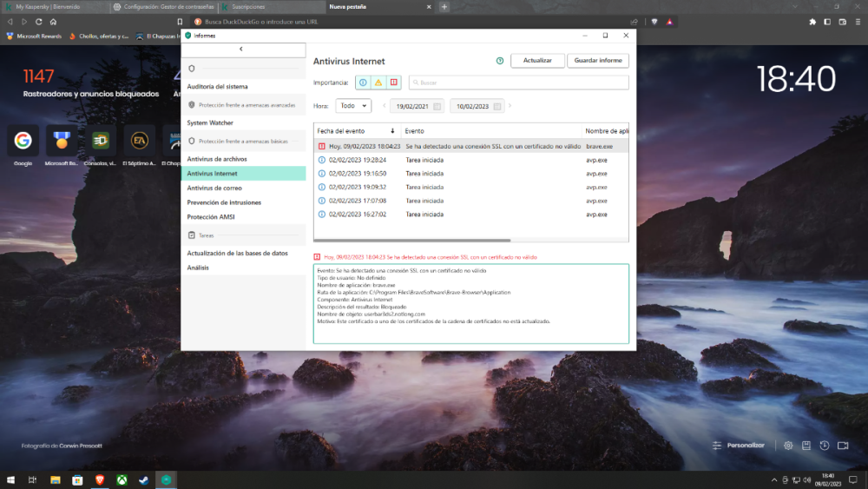Save the report with Guardar informe

pyautogui.click(x=597, y=61)
